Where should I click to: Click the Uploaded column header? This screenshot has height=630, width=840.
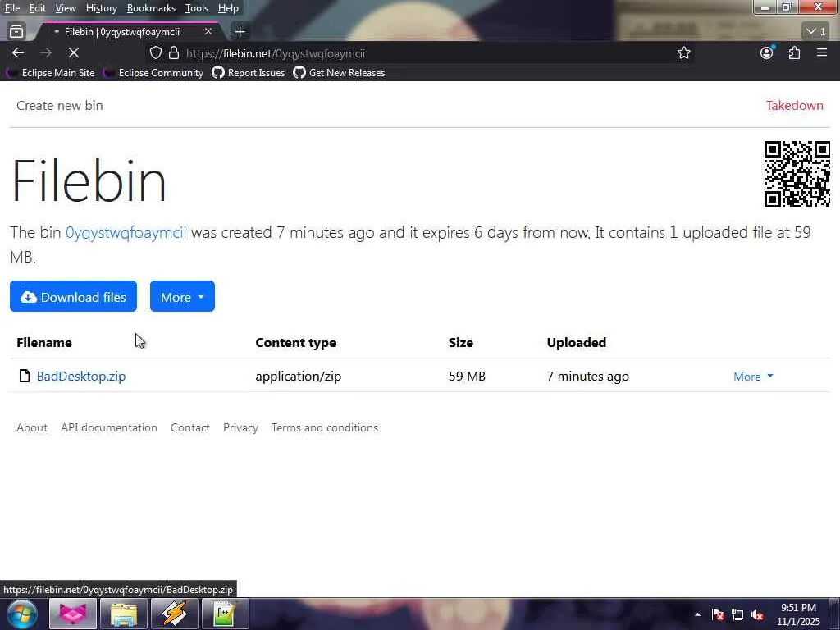[577, 343]
